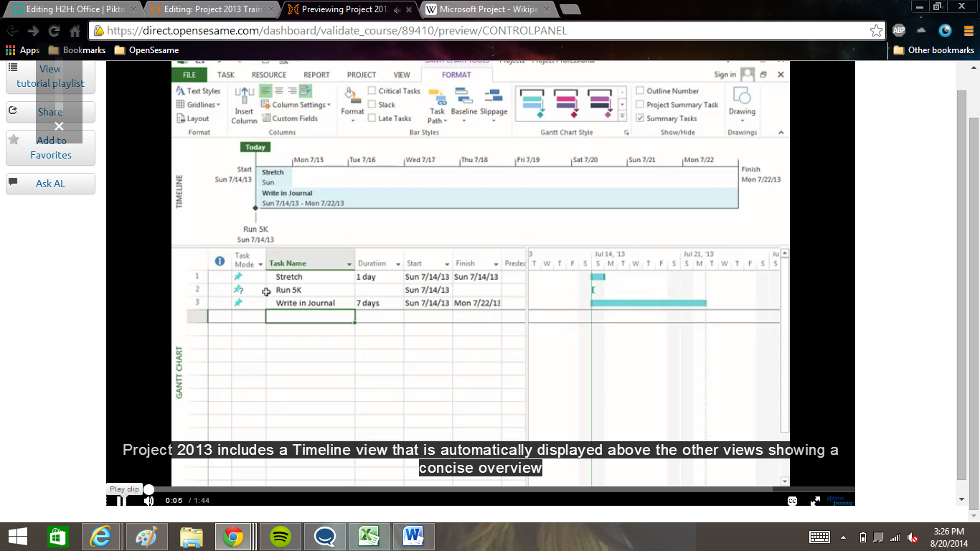Image resolution: width=980 pixels, height=551 pixels.
Task: Switch to REPORT ribbon tab
Action: point(316,75)
